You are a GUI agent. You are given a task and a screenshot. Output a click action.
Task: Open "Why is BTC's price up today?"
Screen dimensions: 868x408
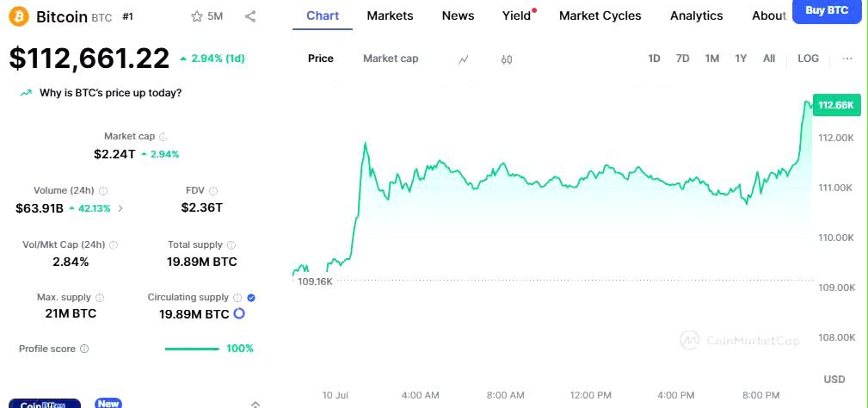[110, 93]
